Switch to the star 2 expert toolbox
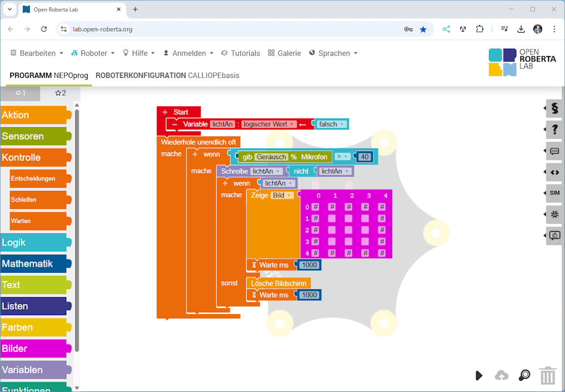Screen dimensions: 565x392 [60, 93]
